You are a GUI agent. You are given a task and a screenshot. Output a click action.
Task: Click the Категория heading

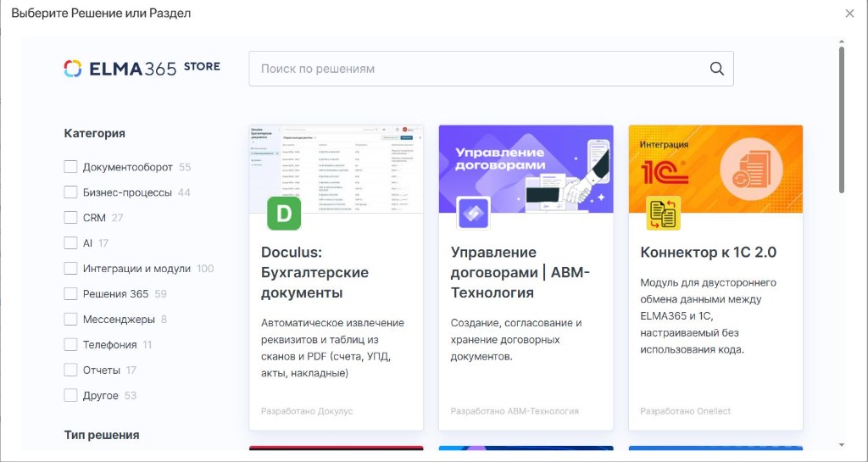(x=95, y=133)
